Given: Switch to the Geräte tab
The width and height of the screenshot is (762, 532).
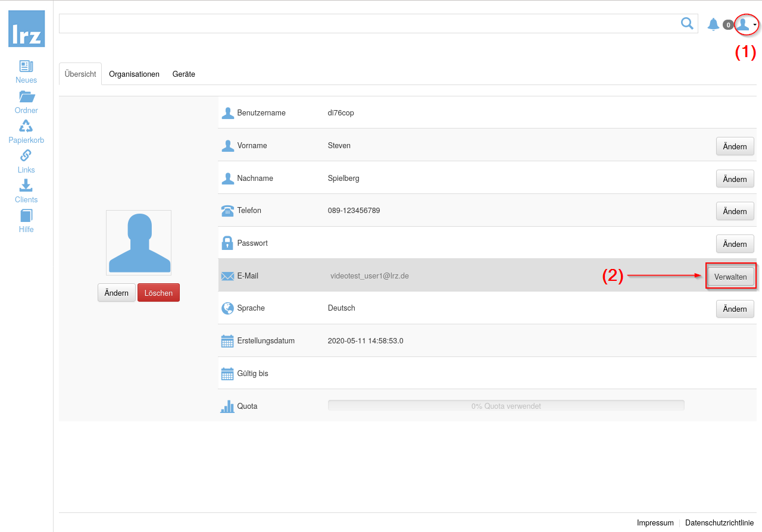Looking at the screenshot, I should point(183,74).
